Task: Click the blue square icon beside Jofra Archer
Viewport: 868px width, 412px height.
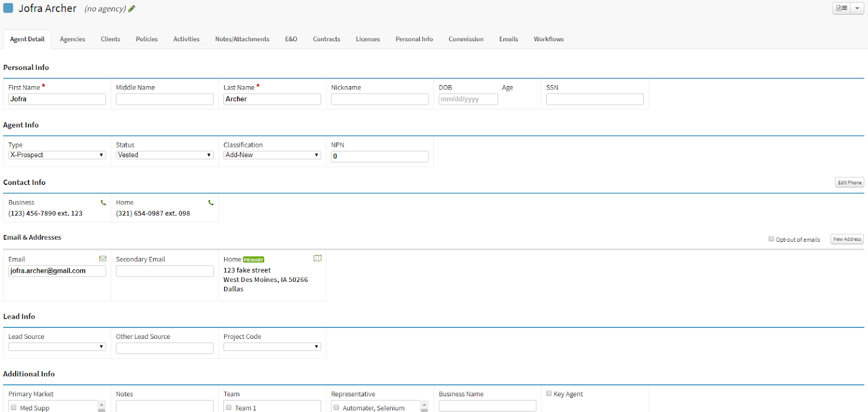Action: coord(8,8)
